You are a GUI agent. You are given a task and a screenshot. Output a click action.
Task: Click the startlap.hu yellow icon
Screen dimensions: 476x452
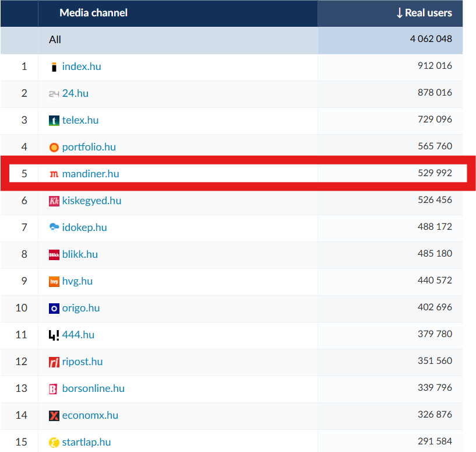(x=54, y=443)
